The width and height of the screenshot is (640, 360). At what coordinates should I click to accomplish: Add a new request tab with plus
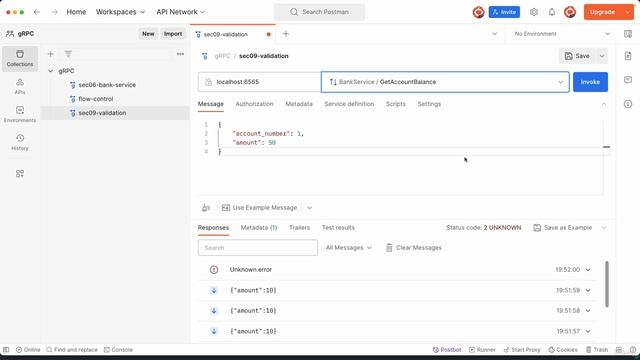coord(286,34)
